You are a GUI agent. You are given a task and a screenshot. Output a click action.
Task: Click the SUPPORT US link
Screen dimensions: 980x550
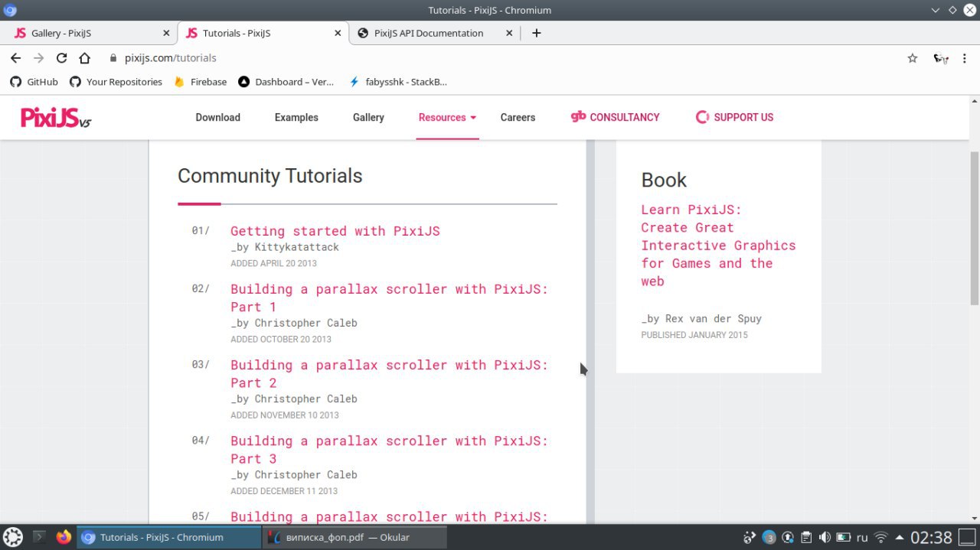coord(734,117)
